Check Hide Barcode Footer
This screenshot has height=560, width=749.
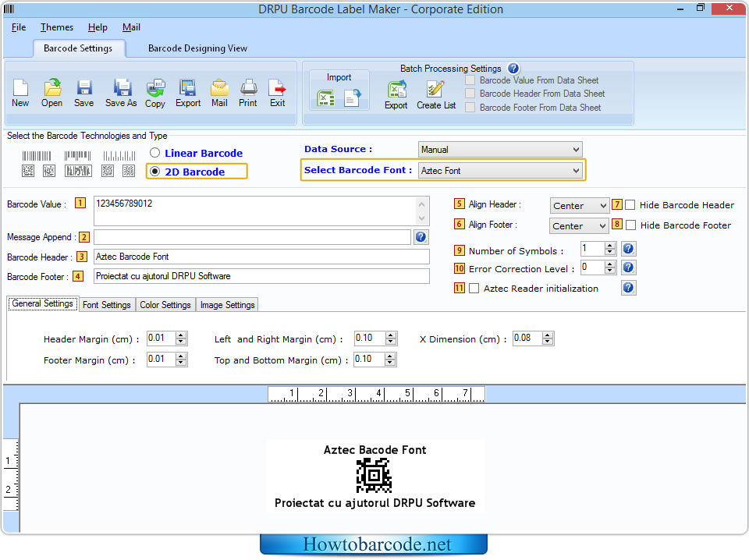[630, 225]
